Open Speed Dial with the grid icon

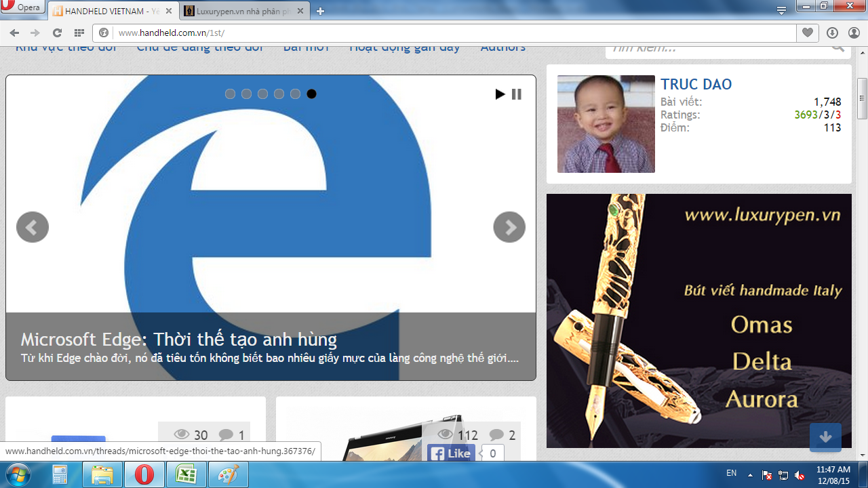[79, 32]
